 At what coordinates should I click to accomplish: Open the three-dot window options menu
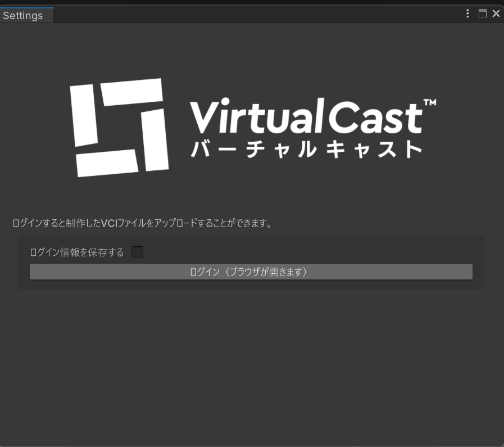tap(467, 13)
